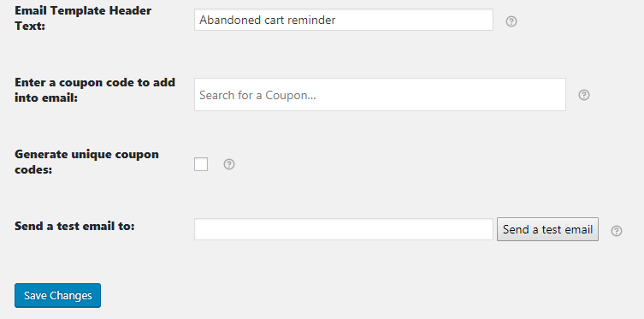
Task: Click the Enter a coupon code label
Action: click(95, 90)
